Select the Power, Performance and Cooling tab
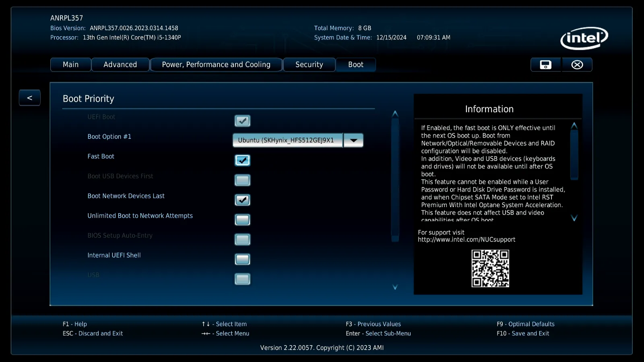 coord(216,64)
